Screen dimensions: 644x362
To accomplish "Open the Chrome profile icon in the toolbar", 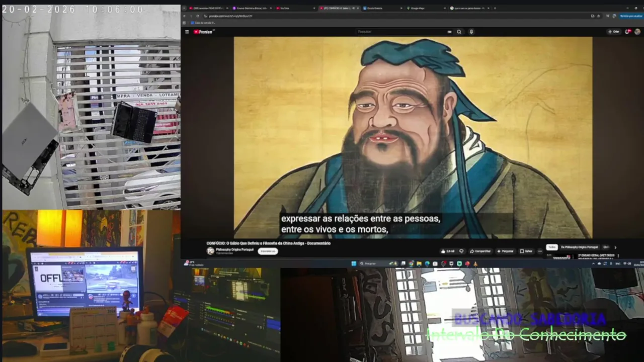I will (x=614, y=16).
